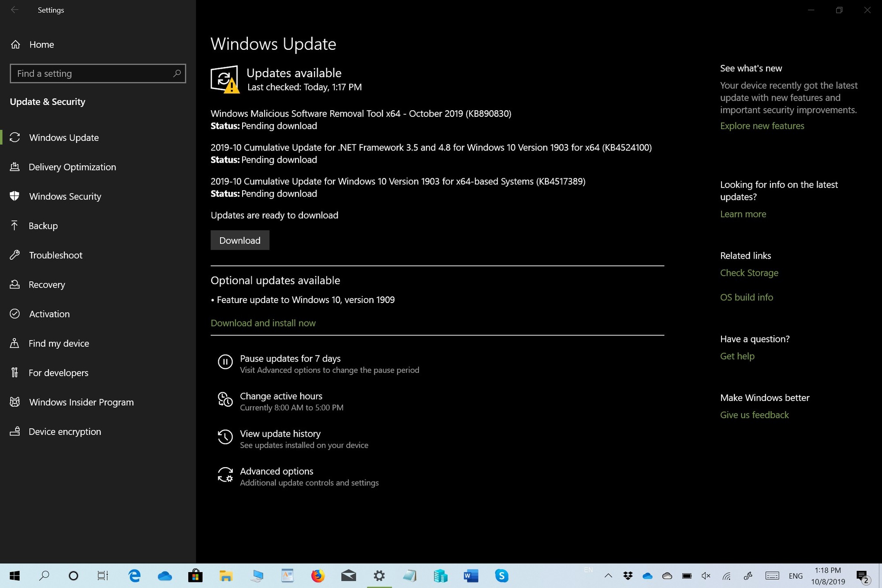
Task: Open Cortana from the taskbar
Action: pyautogui.click(x=74, y=576)
